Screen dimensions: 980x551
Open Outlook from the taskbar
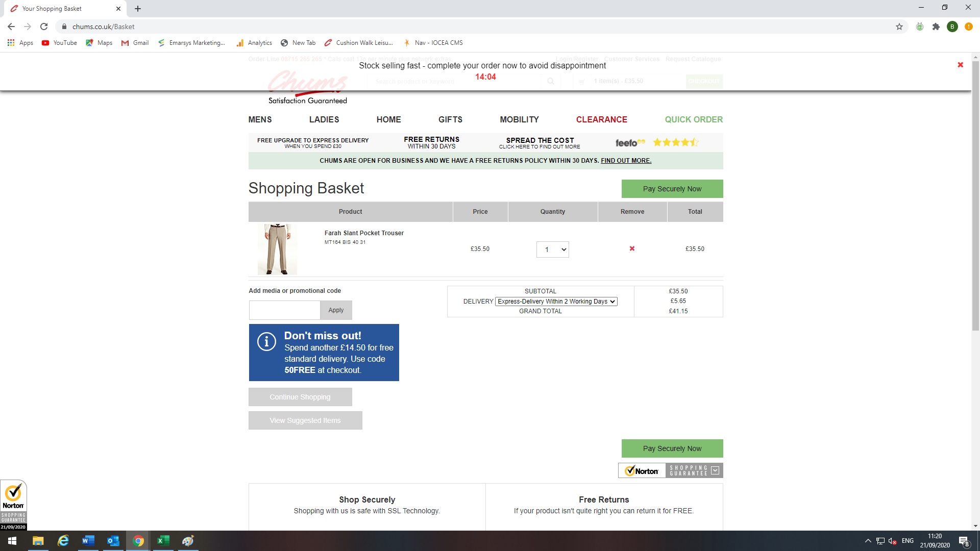tap(113, 541)
